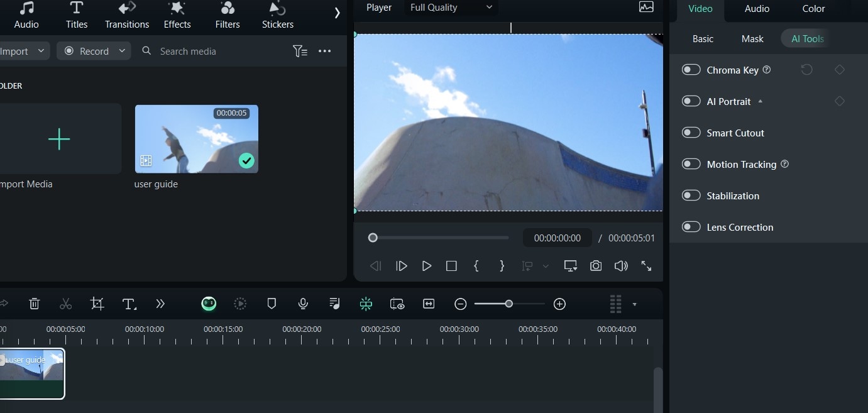
Task: Zoom in the timeline with plus button
Action: tap(559, 304)
